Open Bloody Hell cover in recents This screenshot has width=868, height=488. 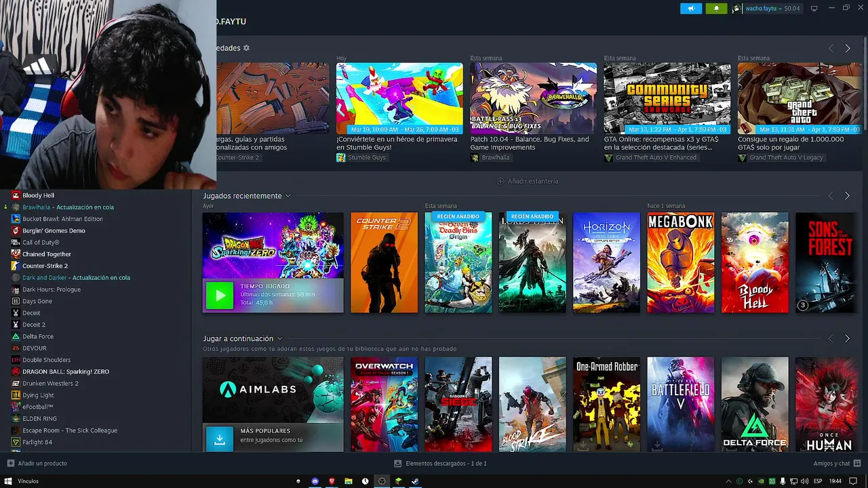click(755, 263)
